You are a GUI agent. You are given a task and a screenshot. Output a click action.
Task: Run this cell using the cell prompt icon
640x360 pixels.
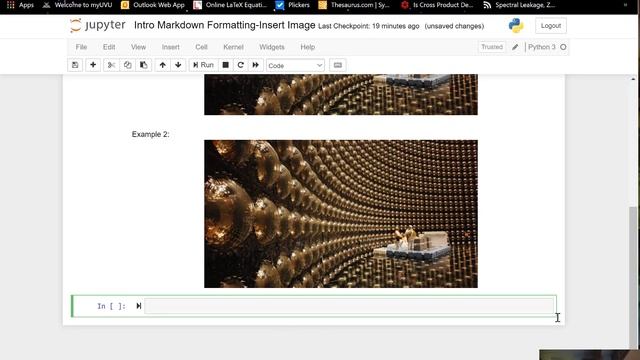tap(138, 306)
